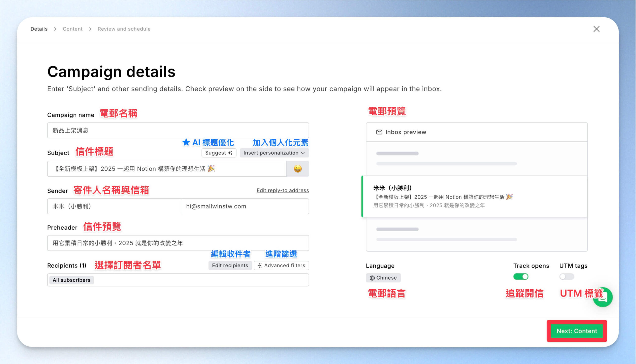
Task: Expand the Insert personalization dropdown
Action: [274, 153]
